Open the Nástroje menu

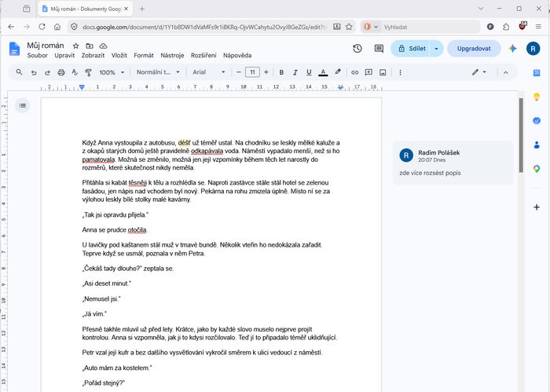click(x=172, y=56)
